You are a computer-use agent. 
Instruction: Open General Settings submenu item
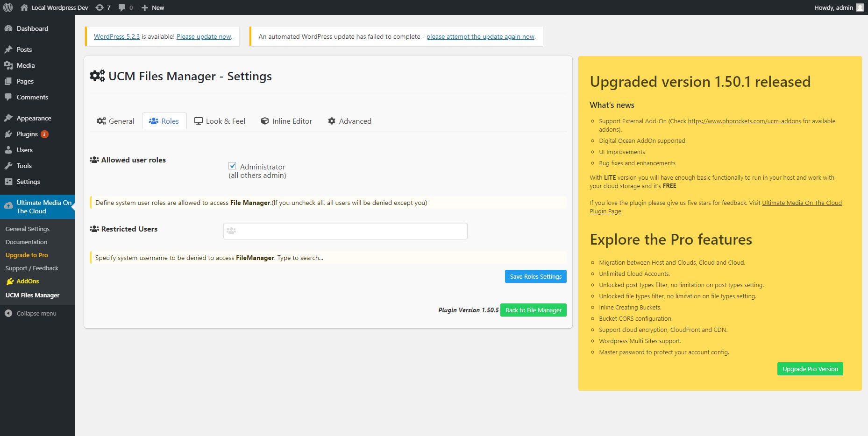(x=28, y=229)
